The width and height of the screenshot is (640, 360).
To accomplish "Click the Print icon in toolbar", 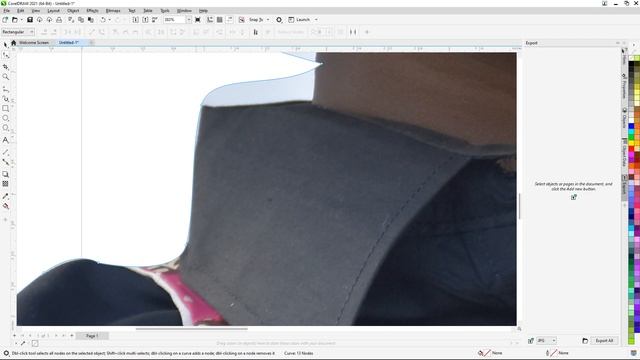I will coord(59,20).
